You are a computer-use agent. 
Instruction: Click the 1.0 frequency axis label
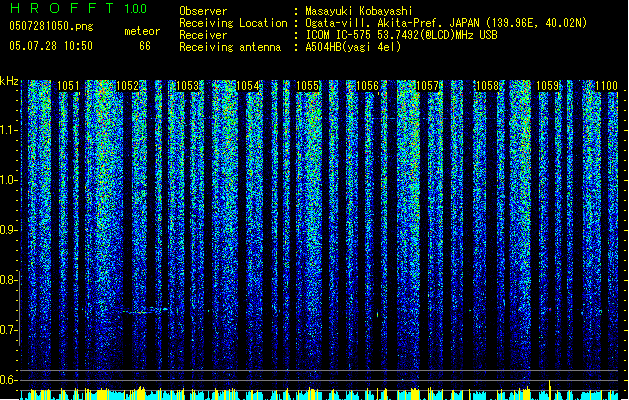[x=9, y=180]
